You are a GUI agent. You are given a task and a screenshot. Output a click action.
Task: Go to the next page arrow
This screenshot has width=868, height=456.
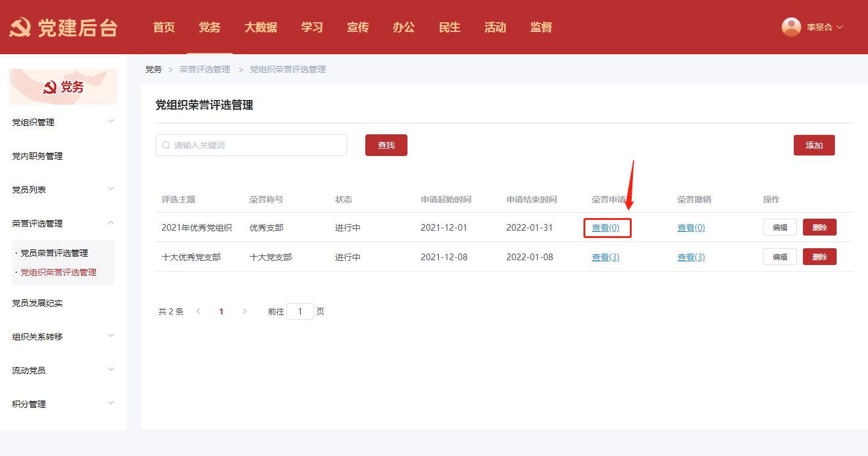[244, 311]
